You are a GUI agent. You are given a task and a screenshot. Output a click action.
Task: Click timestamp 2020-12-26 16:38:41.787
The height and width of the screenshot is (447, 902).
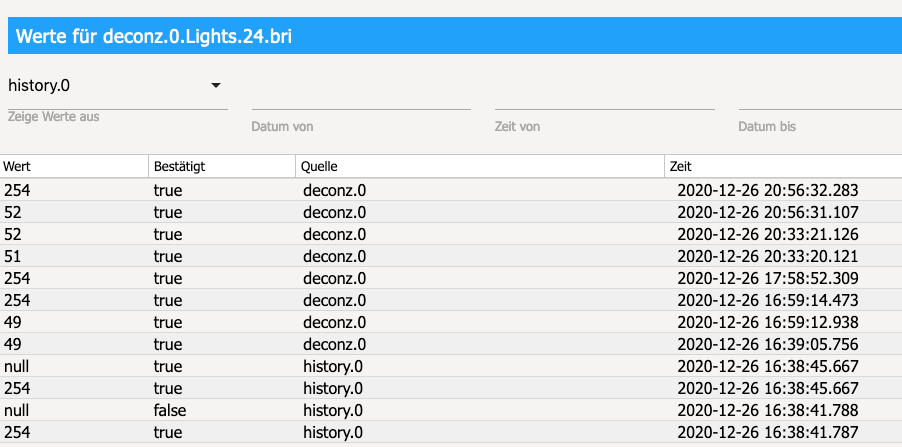(768, 432)
